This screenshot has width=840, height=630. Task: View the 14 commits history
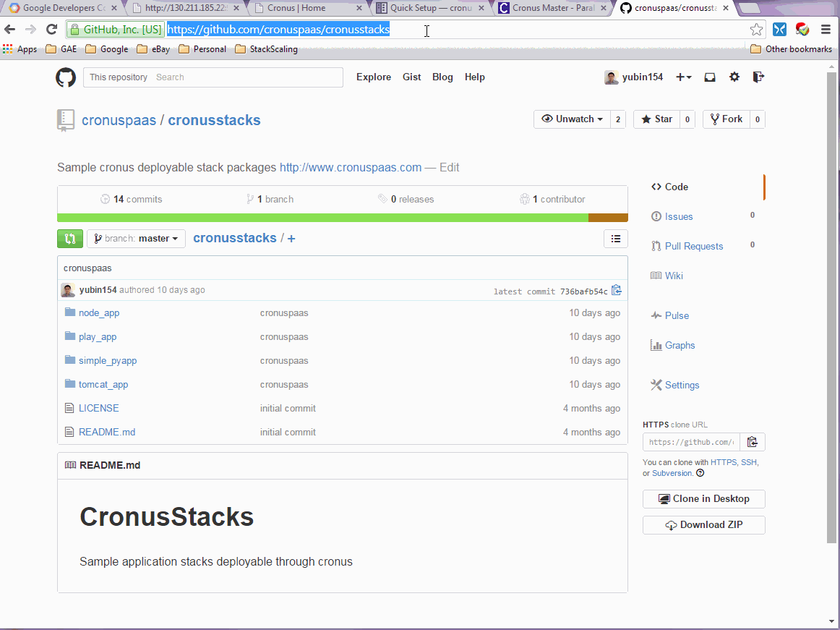132,199
